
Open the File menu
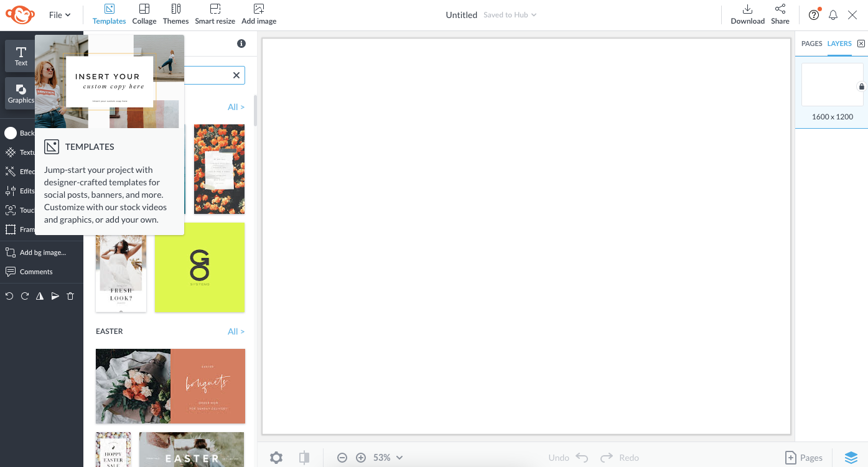[60, 15]
